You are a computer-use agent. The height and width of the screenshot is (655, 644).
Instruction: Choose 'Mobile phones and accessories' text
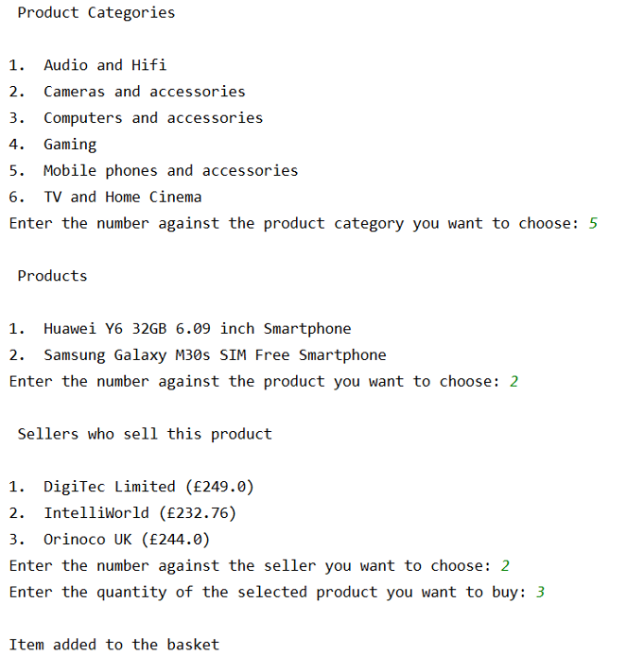coord(170,171)
